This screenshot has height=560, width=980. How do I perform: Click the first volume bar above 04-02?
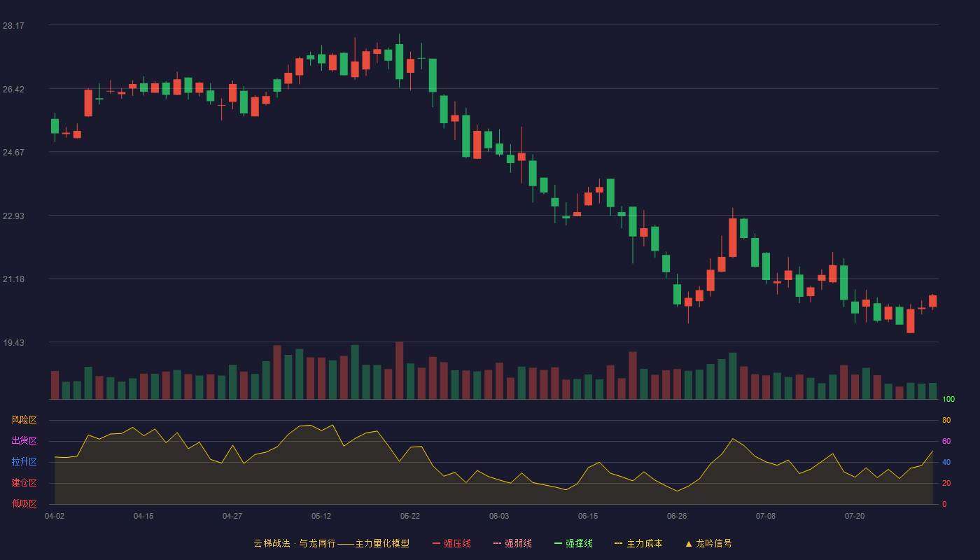[x=55, y=385]
